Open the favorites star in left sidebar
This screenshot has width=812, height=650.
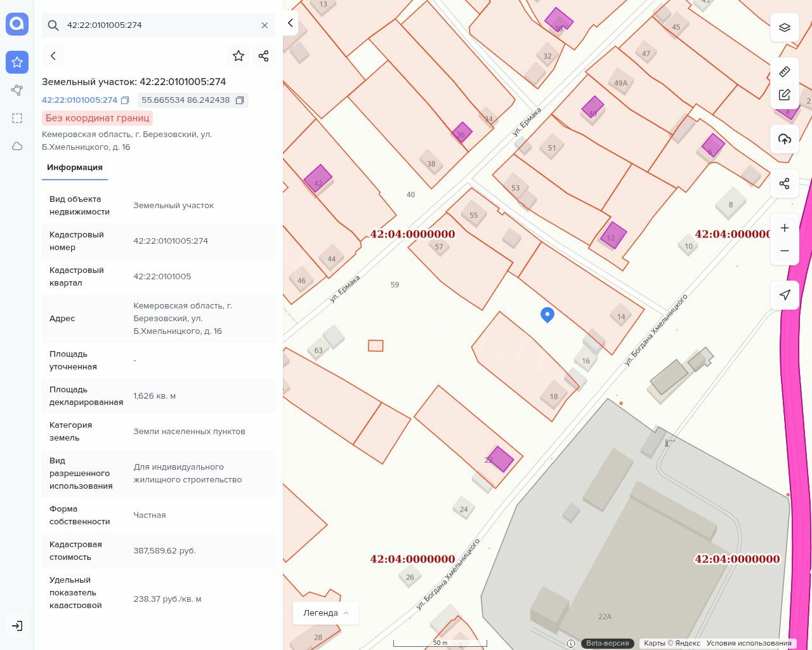pos(17,62)
